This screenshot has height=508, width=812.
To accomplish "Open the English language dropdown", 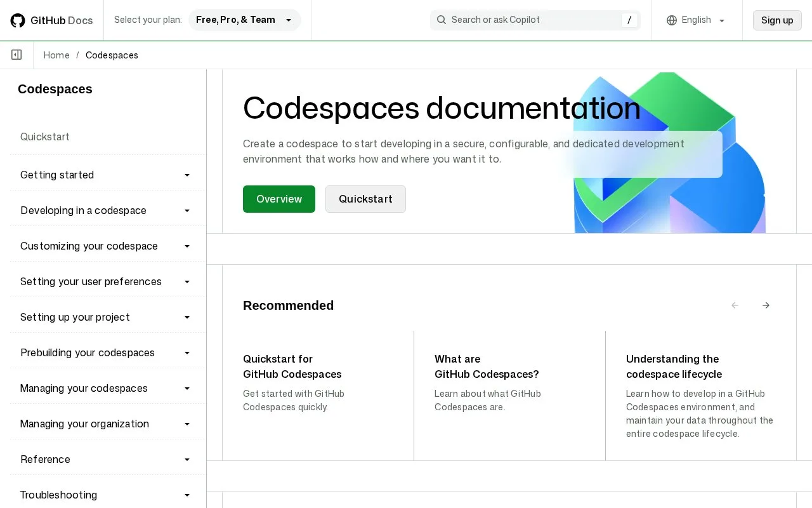I will click(697, 20).
